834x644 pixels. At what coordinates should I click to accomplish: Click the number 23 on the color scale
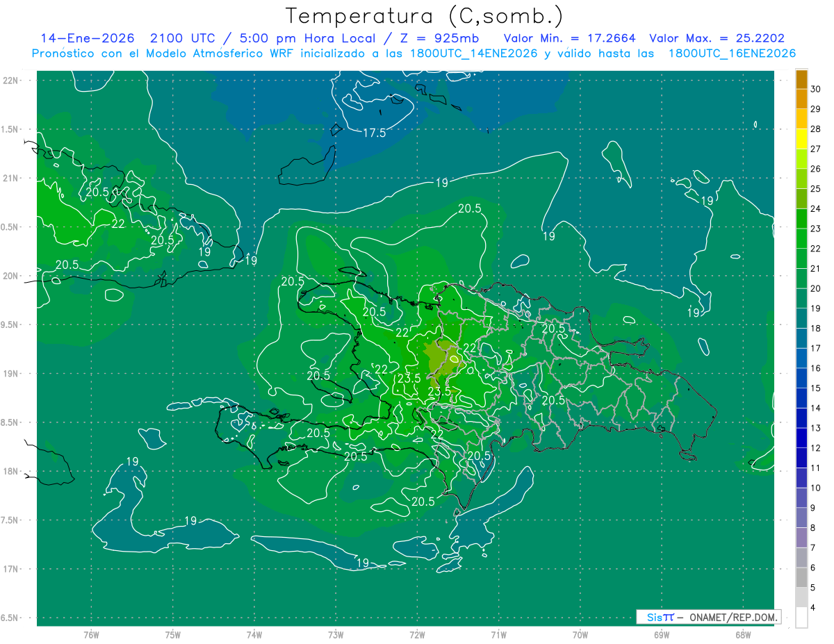pos(816,229)
